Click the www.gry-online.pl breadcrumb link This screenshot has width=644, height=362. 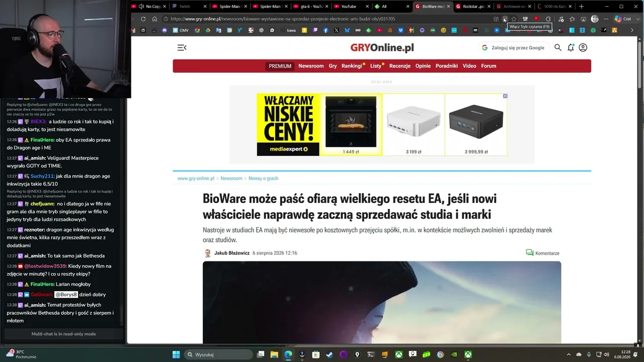[196, 178]
